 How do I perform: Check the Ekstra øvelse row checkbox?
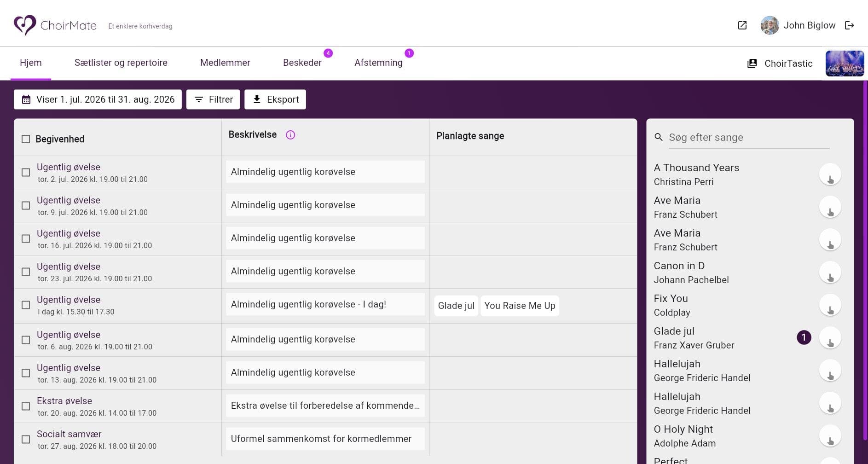coord(26,406)
